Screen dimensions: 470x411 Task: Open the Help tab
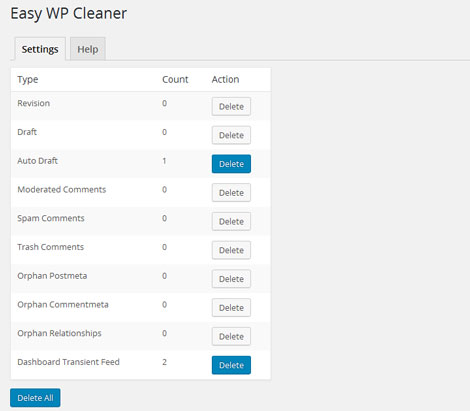[x=88, y=49]
